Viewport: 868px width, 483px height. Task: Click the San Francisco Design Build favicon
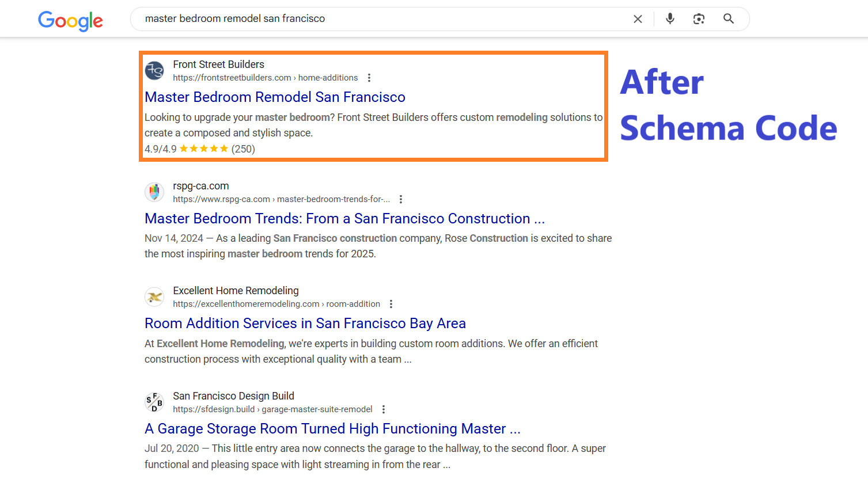pos(154,402)
